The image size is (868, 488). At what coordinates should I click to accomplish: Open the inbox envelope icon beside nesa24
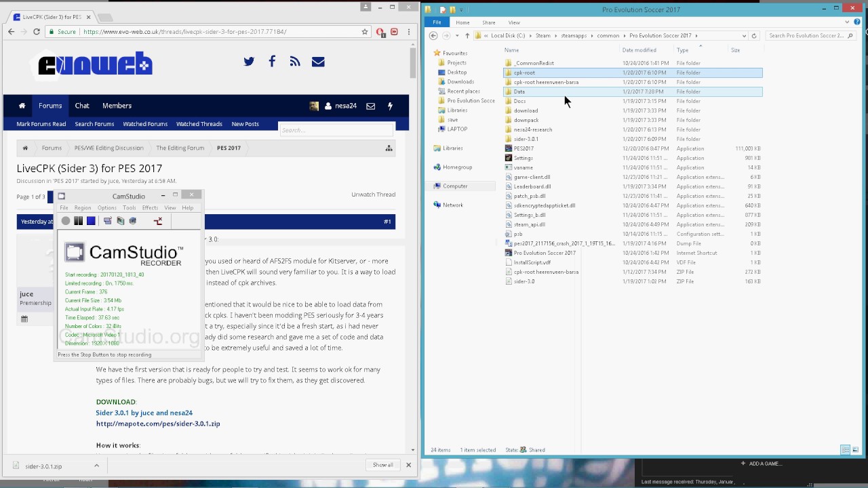pos(371,106)
